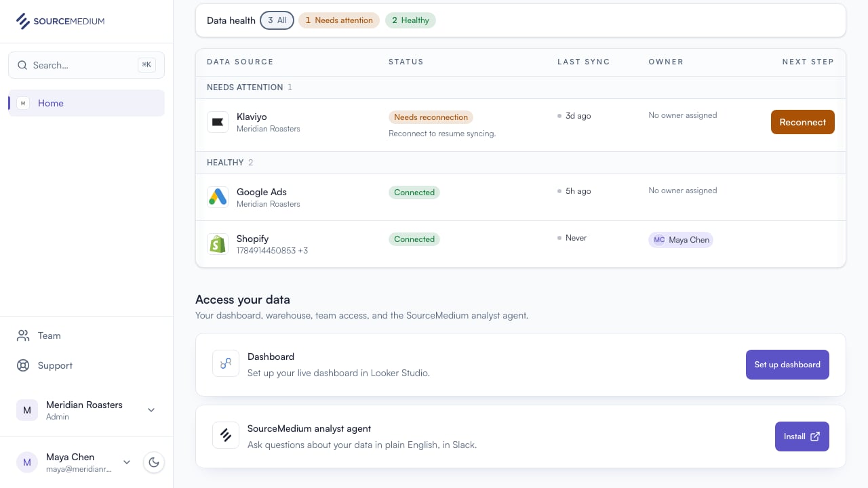Click Connected status for Google Ads
Image resolution: width=868 pixels, height=488 pixels.
point(414,192)
